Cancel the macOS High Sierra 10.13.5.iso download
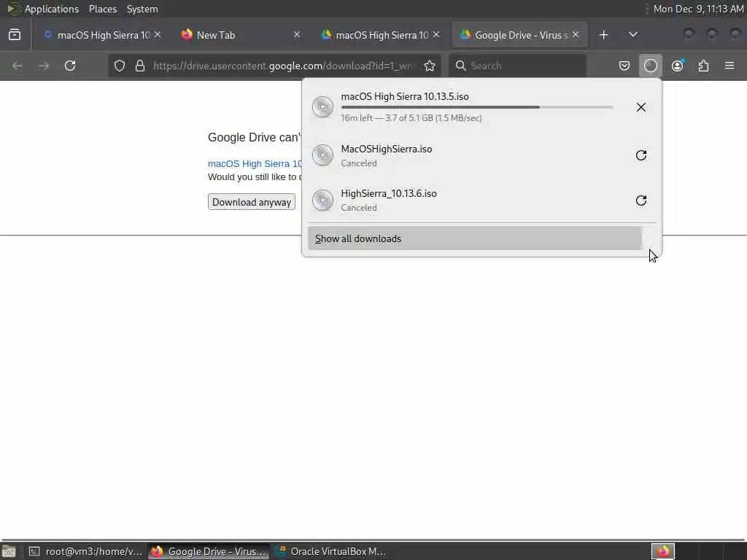 click(641, 107)
